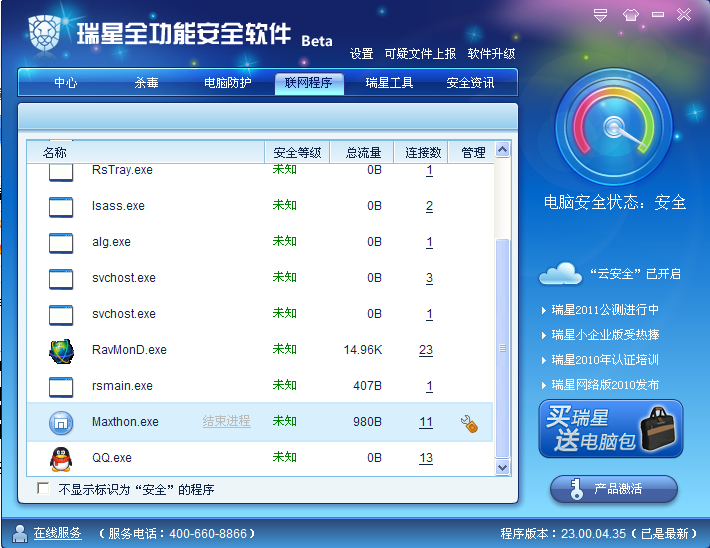Toggle 不显示标识为“安全”的程序 checkbox
Screen dimensions: 710x548
click(43, 488)
